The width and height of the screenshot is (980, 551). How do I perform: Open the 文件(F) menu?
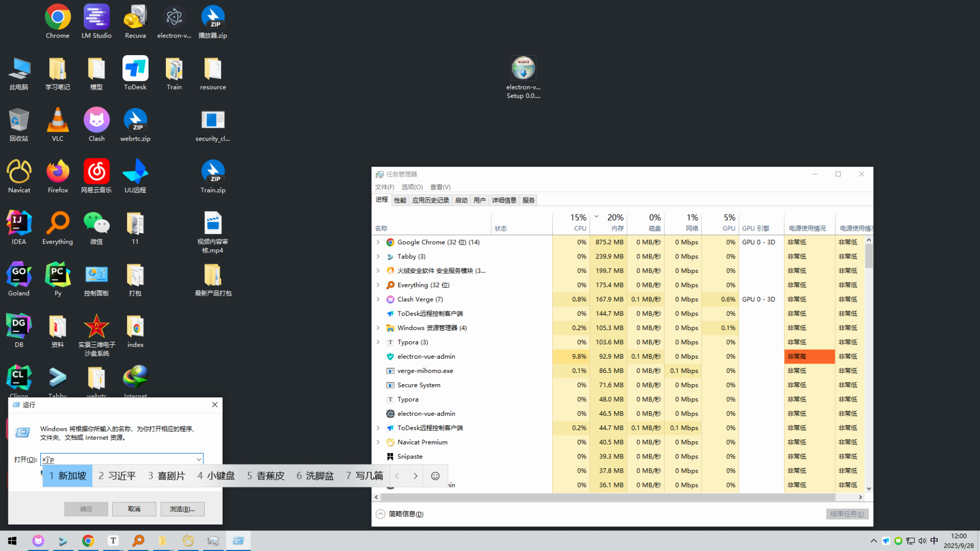384,187
